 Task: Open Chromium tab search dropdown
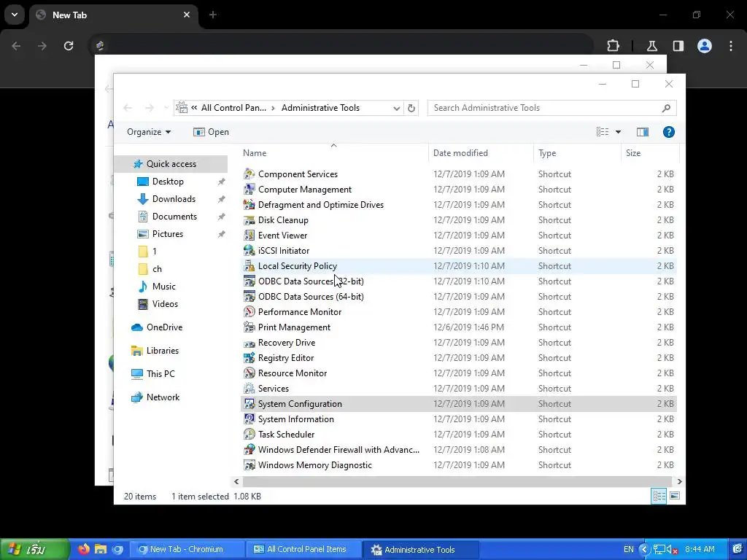point(15,15)
